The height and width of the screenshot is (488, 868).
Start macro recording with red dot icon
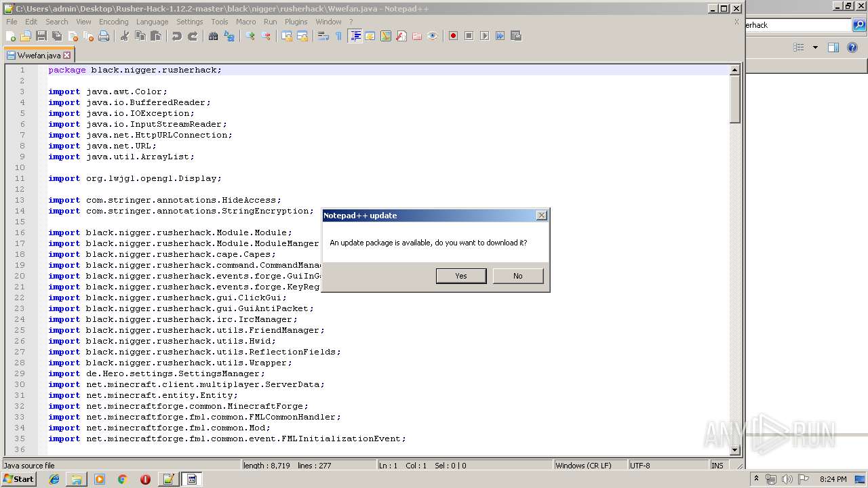click(453, 36)
